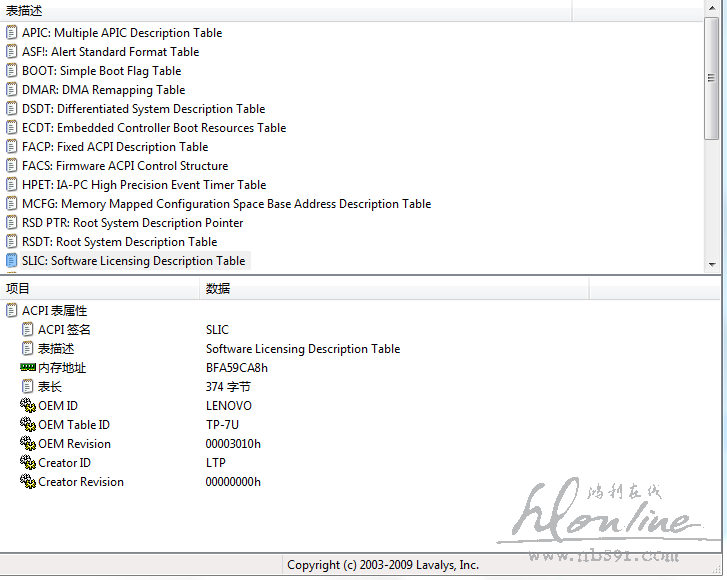Select RSD PTR: Root System Description Pointer
Viewport: 727px width, 580px height.
pyautogui.click(x=133, y=223)
